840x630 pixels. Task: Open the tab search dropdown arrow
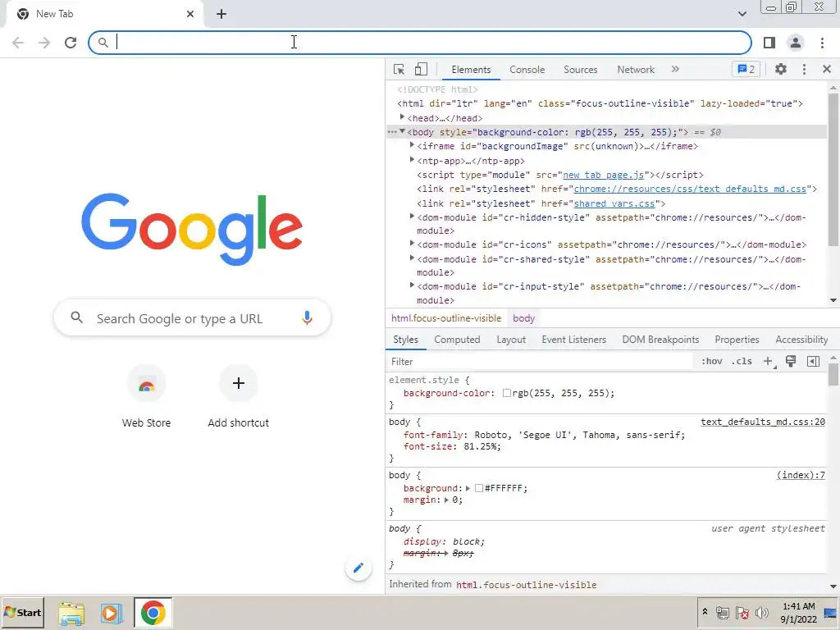coord(742,14)
